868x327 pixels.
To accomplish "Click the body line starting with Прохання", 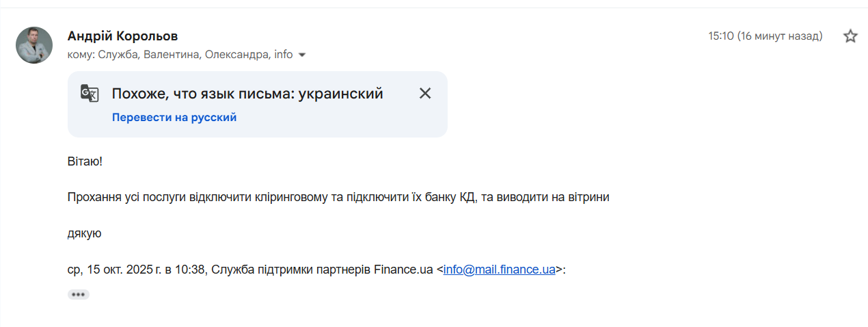I will coord(338,197).
